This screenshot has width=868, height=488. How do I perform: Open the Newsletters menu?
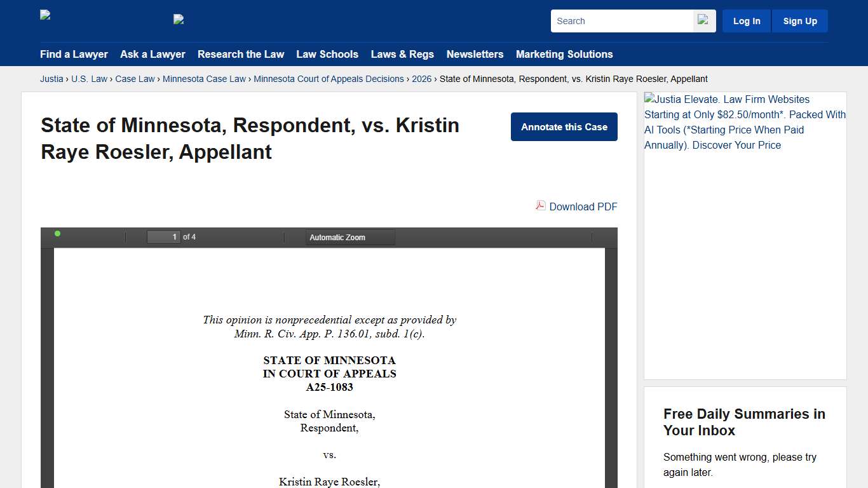[475, 55]
